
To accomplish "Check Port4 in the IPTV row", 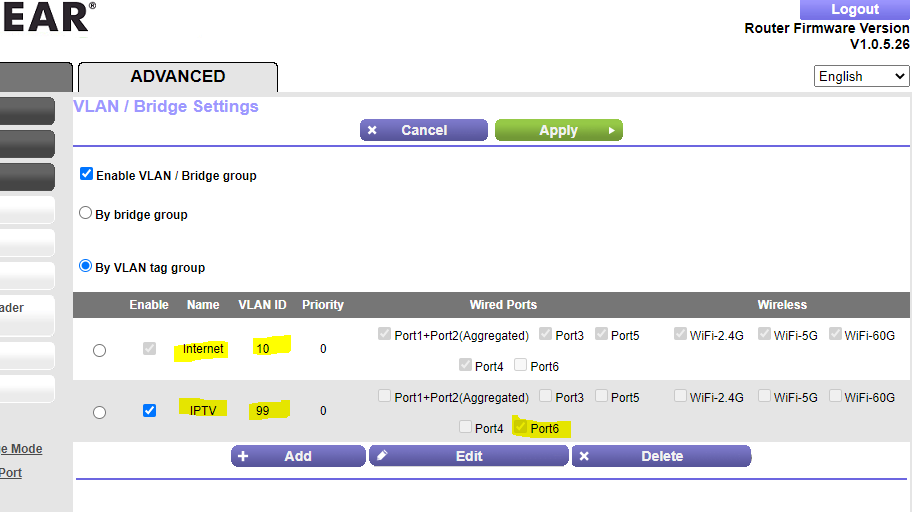I will [x=465, y=427].
